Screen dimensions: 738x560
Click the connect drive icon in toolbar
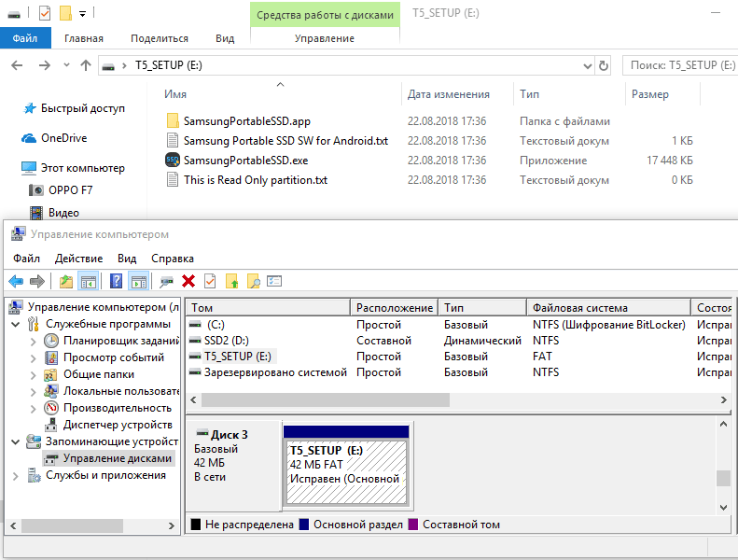point(167,281)
